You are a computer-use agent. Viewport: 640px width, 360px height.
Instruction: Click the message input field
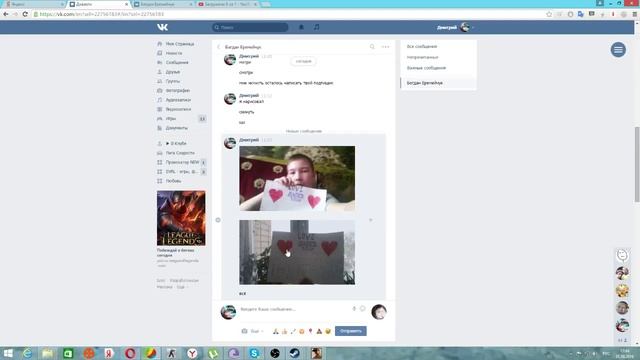(x=295, y=309)
